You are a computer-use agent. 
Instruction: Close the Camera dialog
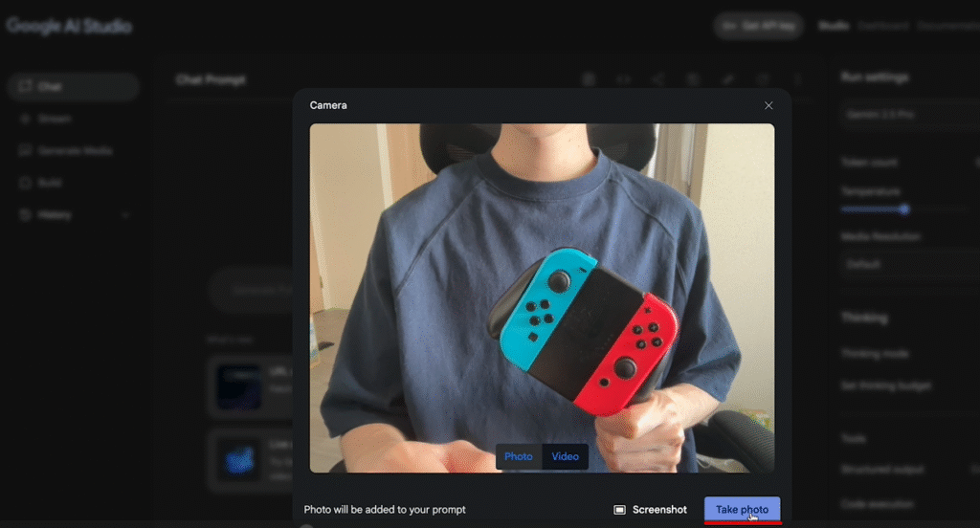768,105
